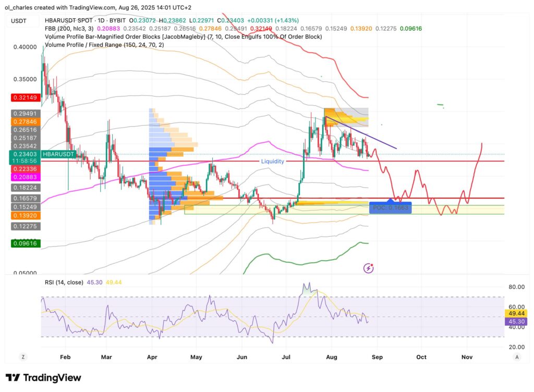Open the Volume Profile Bar-Magnified Order Blocks legend
The height and width of the screenshot is (392, 534).
tap(183, 36)
